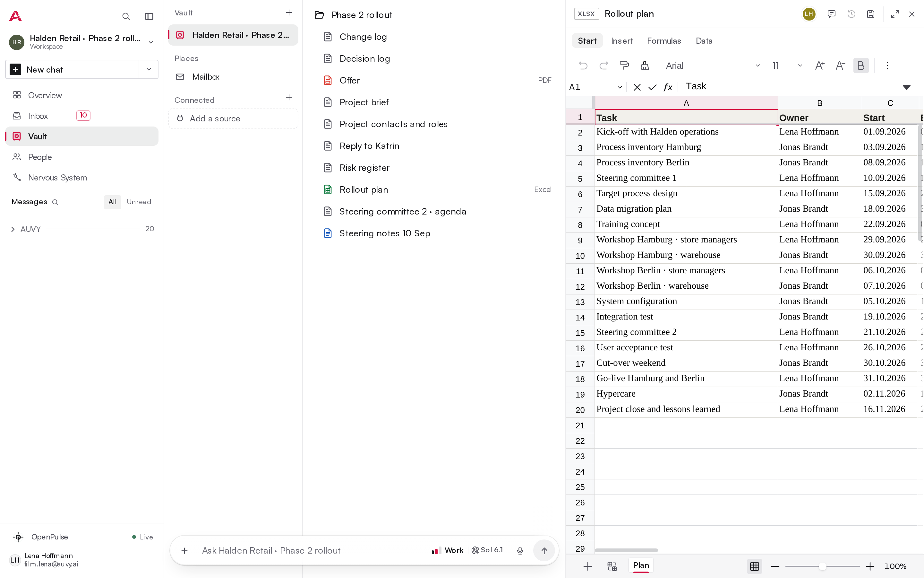This screenshot has width=924, height=578.
Task: Open the New chat dropdown arrow
Action: [149, 69]
